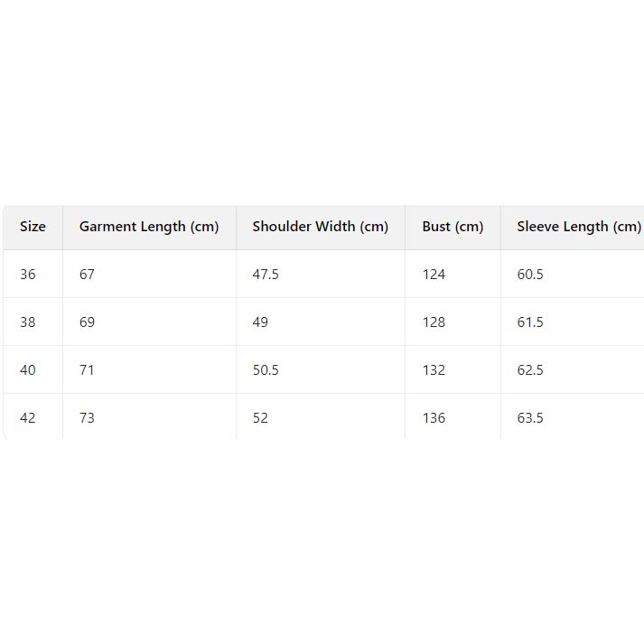The width and height of the screenshot is (644, 644).
Task: Select the Sleeve Length (cm) header
Action: tap(578, 227)
